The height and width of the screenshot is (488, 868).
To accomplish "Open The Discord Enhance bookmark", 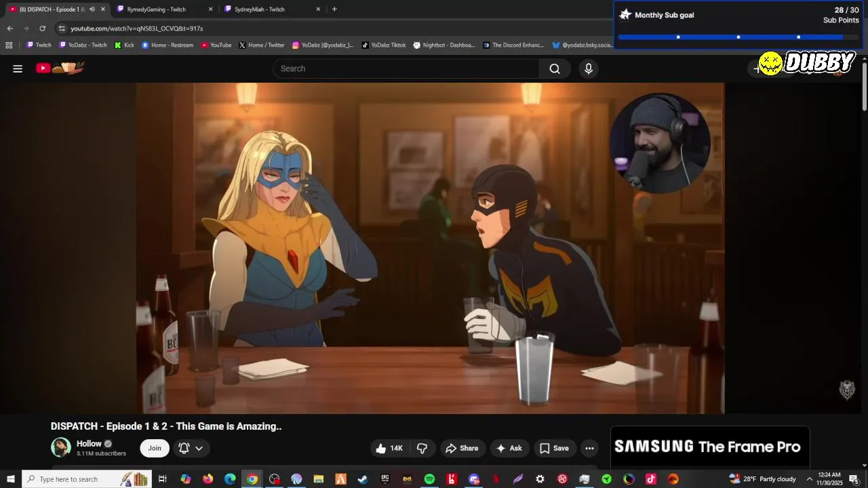I will (513, 45).
